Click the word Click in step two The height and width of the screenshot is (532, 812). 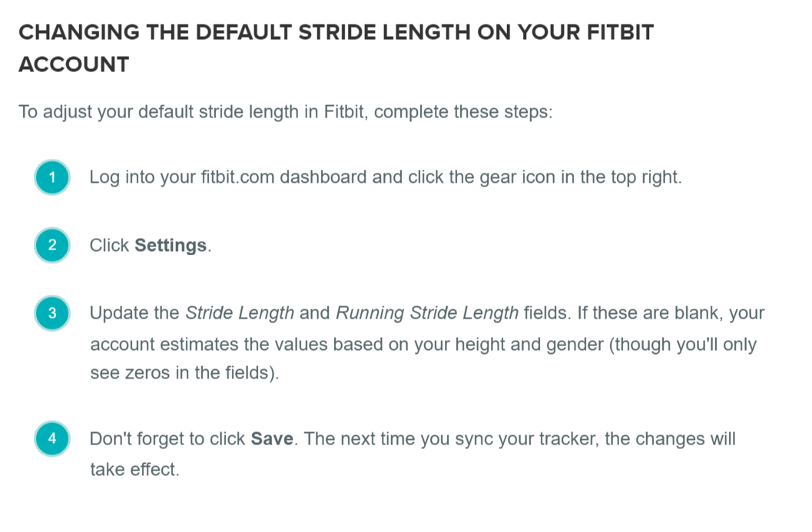click(x=109, y=246)
